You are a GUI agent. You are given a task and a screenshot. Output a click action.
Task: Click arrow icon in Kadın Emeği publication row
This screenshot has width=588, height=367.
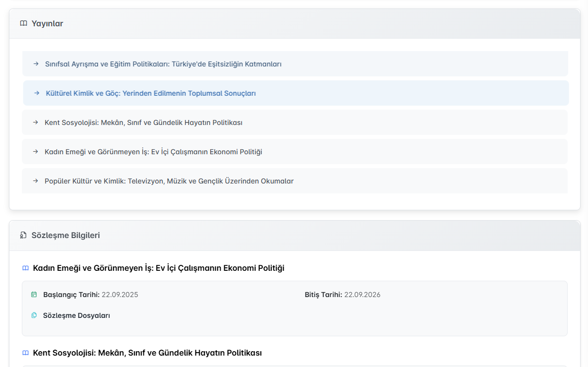(35, 152)
